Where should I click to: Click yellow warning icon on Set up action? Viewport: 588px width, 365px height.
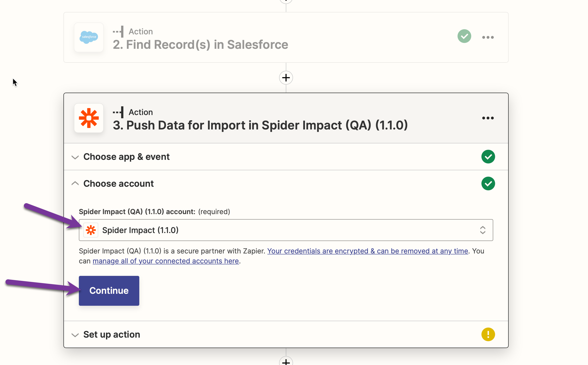click(x=488, y=334)
